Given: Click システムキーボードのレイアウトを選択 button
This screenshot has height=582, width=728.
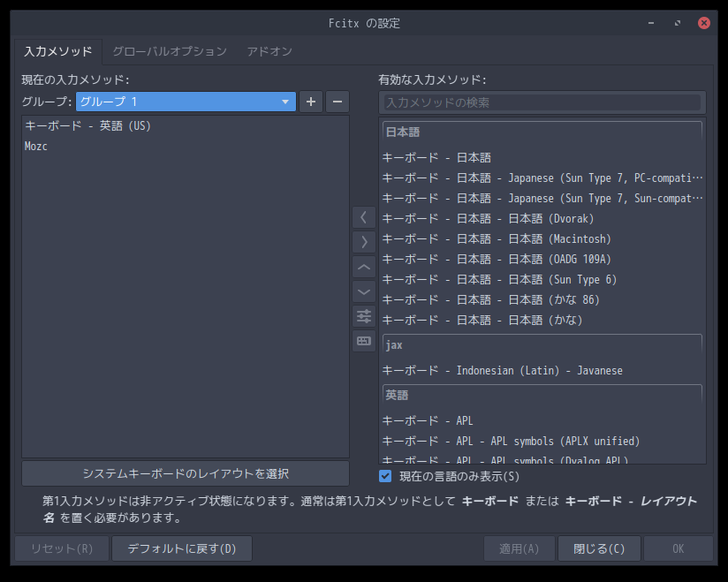Looking at the screenshot, I should (186, 473).
